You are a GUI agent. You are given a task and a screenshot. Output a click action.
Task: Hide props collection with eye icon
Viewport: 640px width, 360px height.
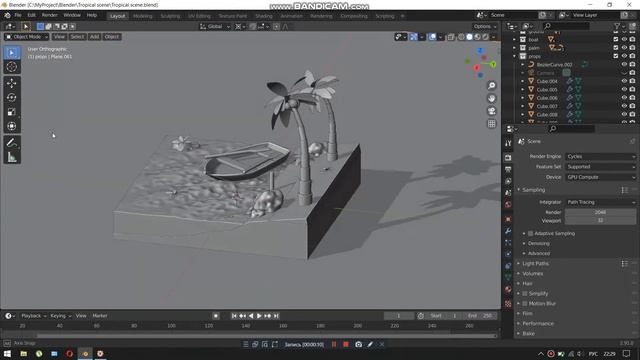624,56
